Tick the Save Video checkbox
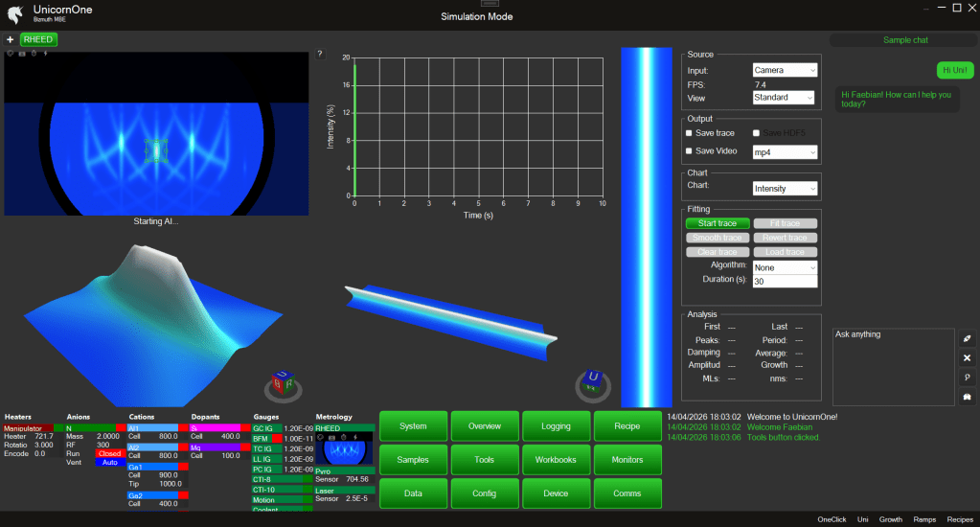 tap(689, 151)
